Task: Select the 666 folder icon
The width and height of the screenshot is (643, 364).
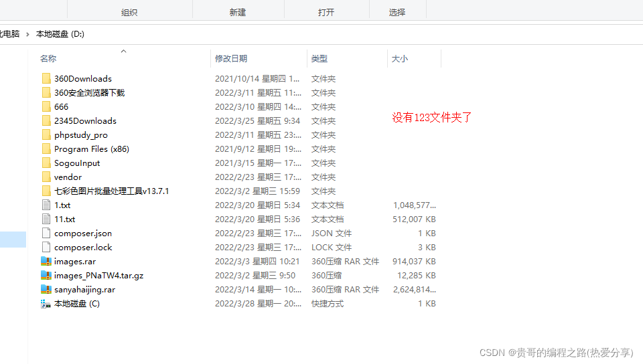Action: click(46, 106)
